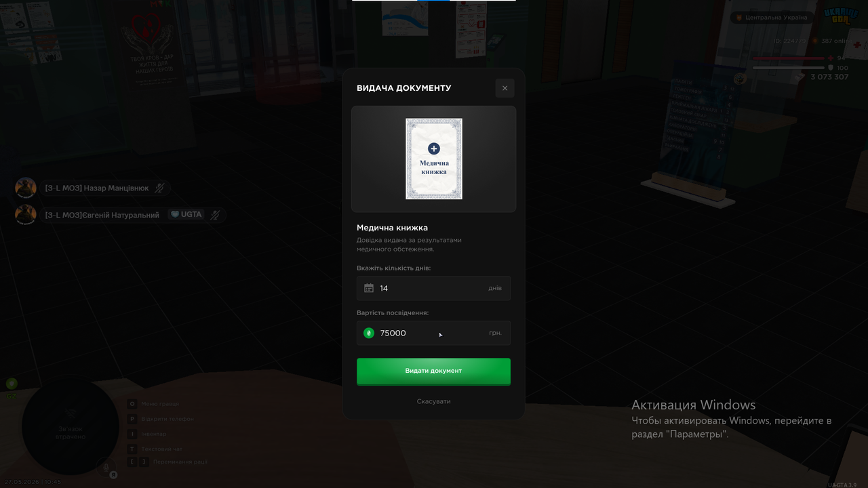Click the calendar icon in days field
The width and height of the screenshot is (868, 488).
[369, 288]
